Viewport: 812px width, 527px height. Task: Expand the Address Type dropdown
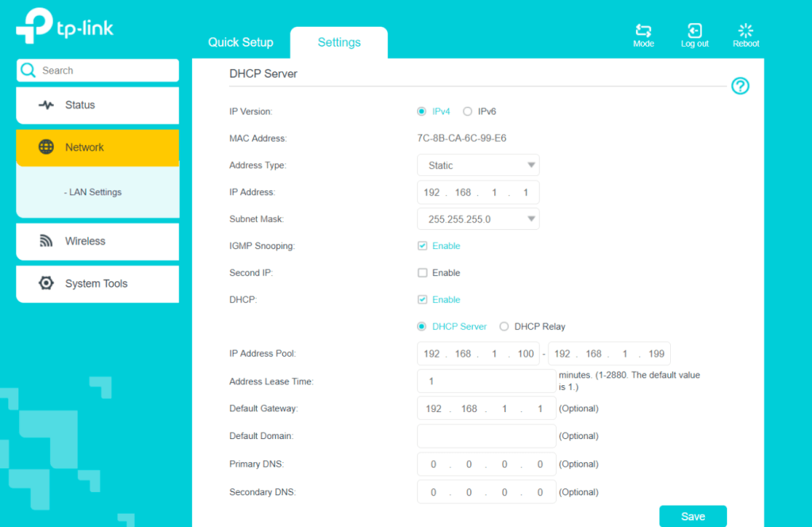click(x=478, y=166)
